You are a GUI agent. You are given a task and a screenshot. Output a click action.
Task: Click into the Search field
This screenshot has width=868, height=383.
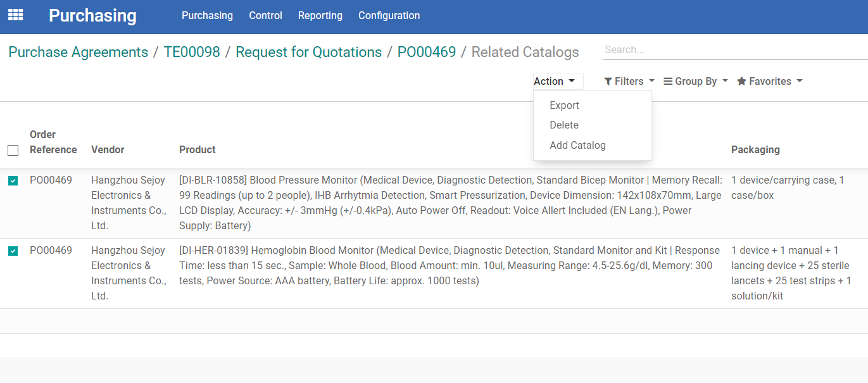click(735, 49)
